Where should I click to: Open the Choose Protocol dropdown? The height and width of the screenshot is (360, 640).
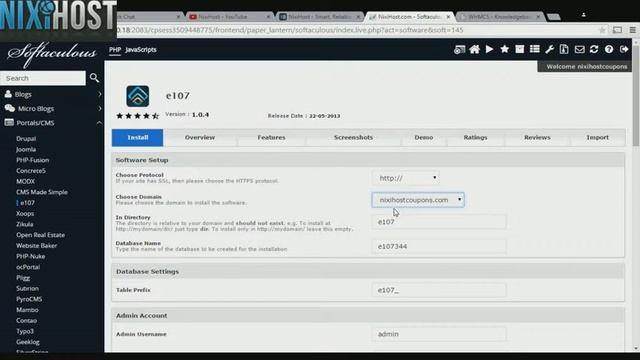coord(406,178)
